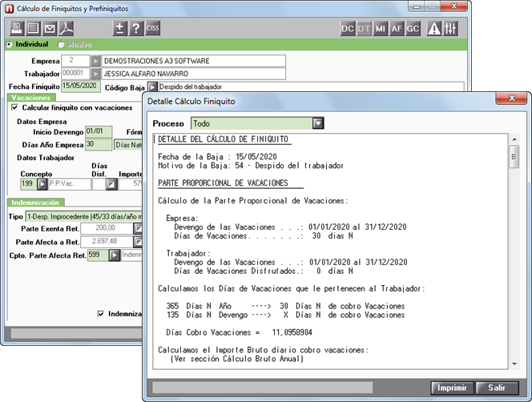Click the arrow button beside Código Baja
The height and width of the screenshot is (402, 532).
coord(153,87)
